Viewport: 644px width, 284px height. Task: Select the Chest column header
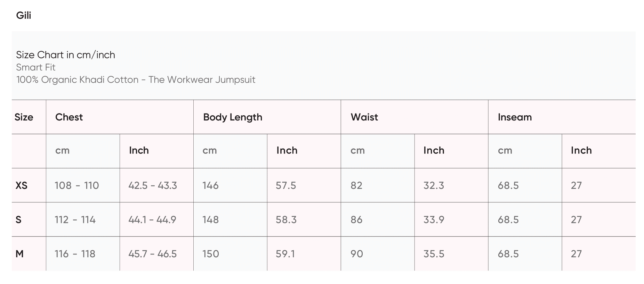69,117
